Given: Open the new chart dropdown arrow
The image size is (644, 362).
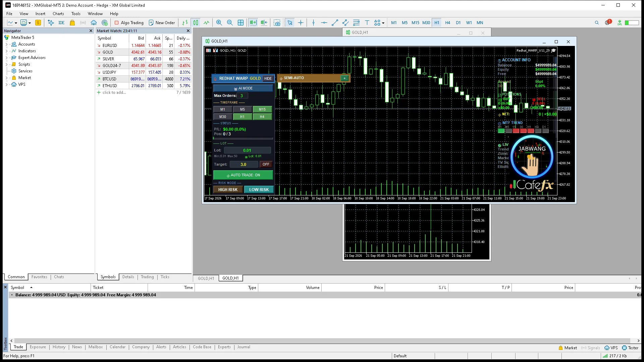Looking at the screenshot, I should [16, 23].
